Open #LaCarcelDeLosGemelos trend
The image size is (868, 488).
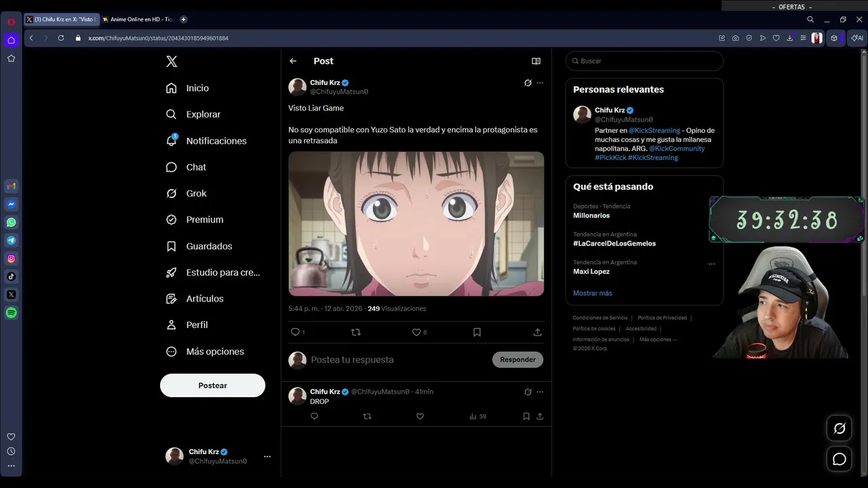(614, 243)
